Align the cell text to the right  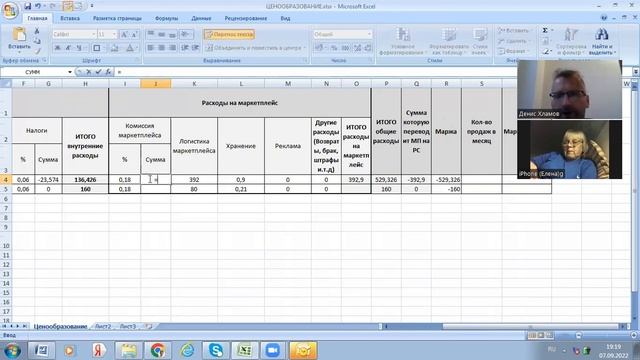pos(172,48)
